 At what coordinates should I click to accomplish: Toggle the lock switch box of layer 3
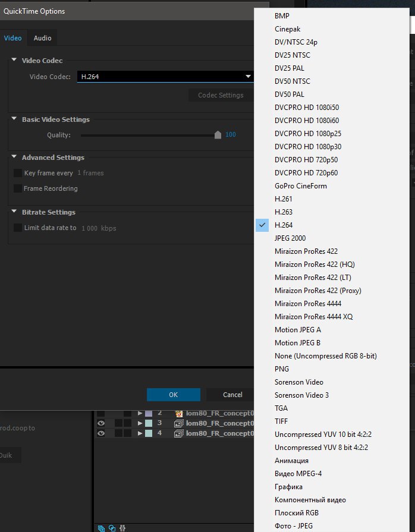click(127, 423)
